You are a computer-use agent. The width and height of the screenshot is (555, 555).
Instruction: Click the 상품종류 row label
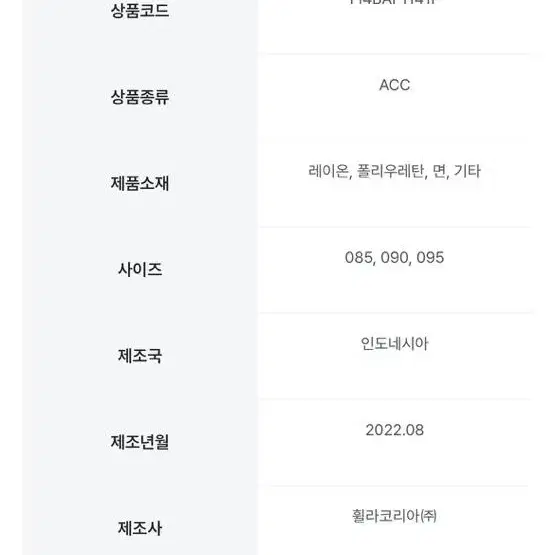140,97
